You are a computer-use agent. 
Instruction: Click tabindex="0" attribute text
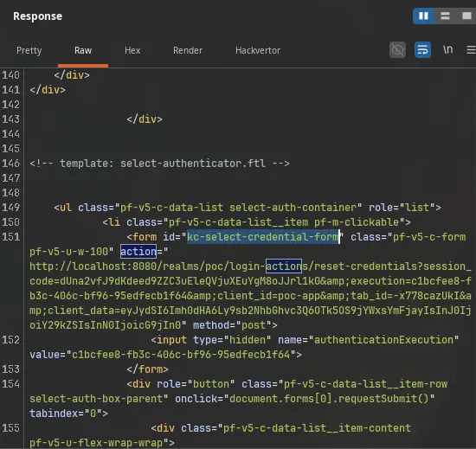(66, 414)
